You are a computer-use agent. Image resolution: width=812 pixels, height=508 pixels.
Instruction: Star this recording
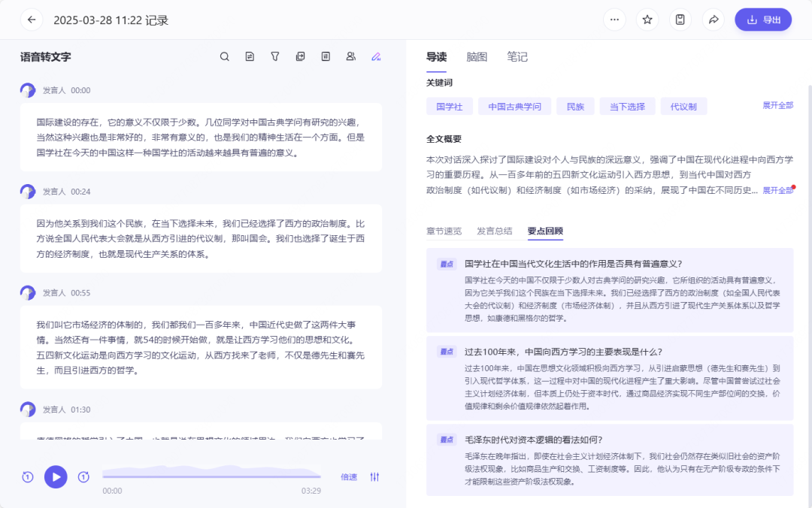(647, 20)
